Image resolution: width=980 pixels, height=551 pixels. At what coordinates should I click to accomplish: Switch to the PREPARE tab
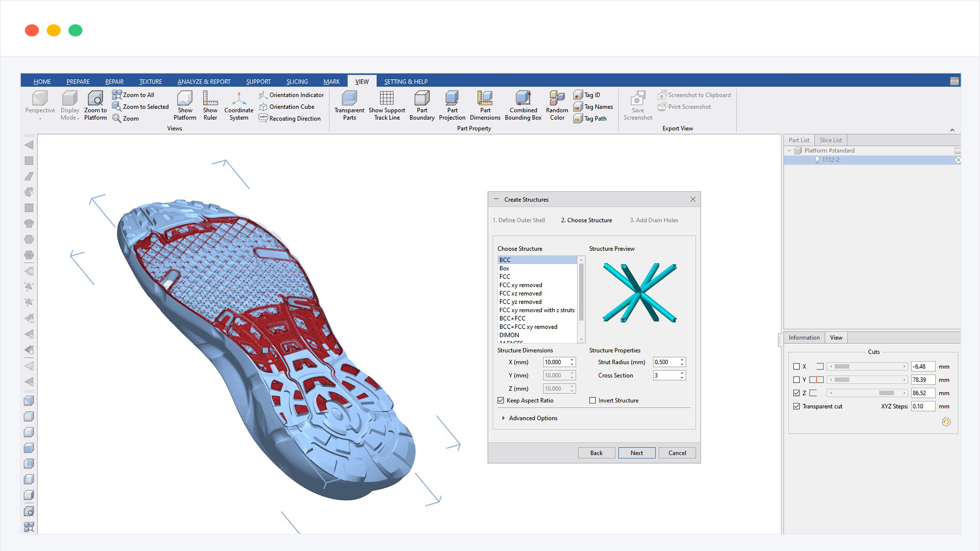78,82
